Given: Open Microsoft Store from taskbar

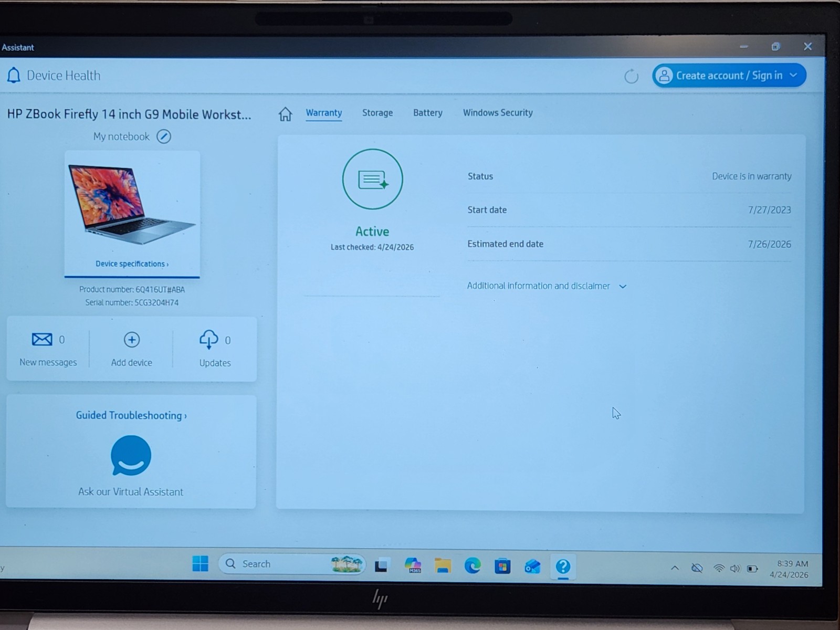Looking at the screenshot, I should point(502,566).
